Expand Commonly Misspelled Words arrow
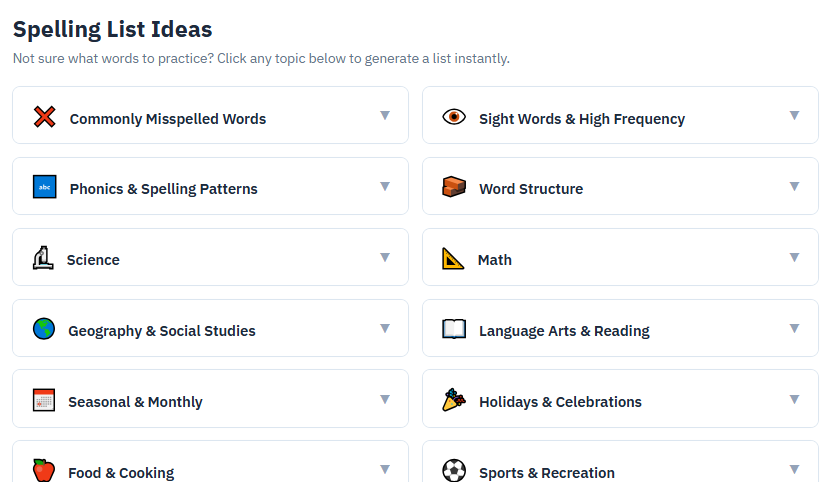This screenshot has height=482, width=829. tap(385, 116)
